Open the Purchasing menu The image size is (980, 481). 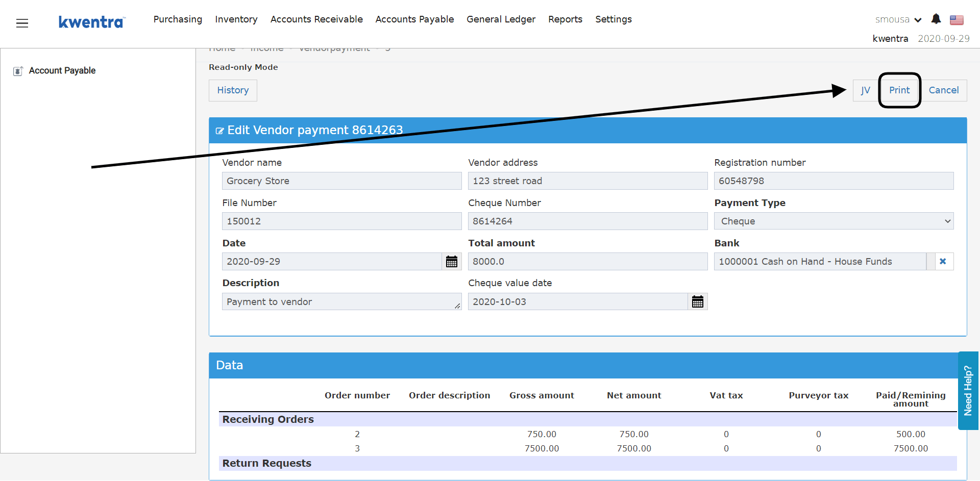[x=178, y=19]
